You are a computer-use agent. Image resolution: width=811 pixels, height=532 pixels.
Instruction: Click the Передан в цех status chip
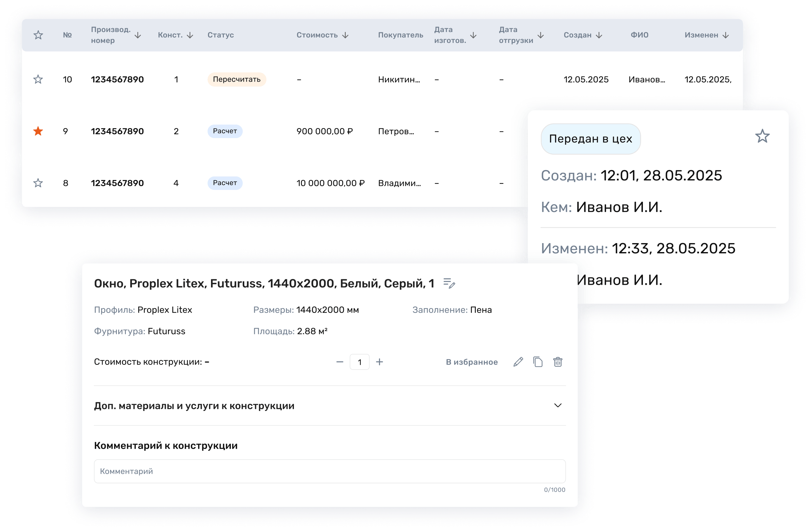590,139
